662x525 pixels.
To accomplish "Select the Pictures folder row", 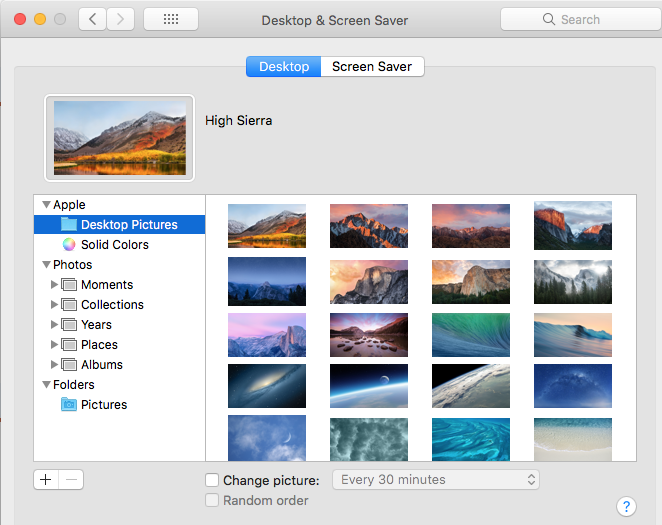I will tap(119, 404).
